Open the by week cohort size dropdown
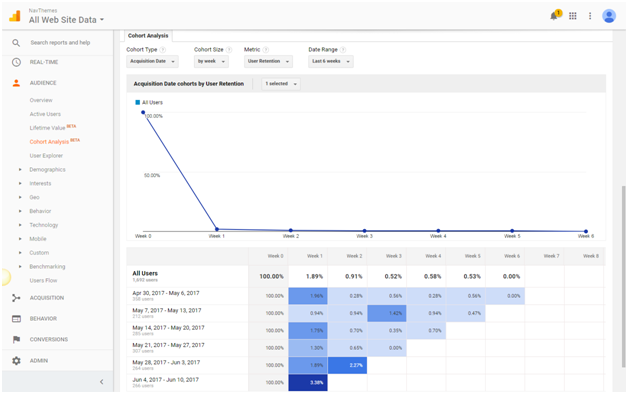This screenshot has height=394, width=628. click(x=211, y=61)
